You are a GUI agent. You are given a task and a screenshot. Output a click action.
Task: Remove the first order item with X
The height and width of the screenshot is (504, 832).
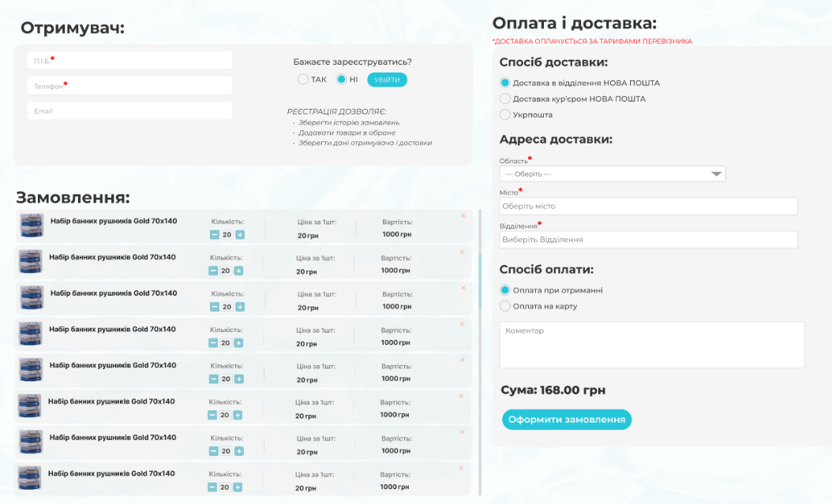click(x=463, y=216)
